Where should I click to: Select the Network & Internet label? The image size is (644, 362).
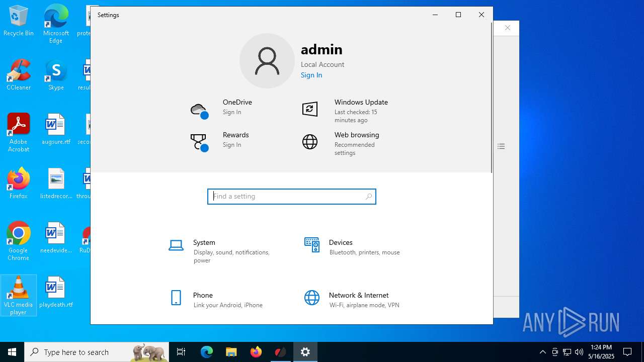pyautogui.click(x=359, y=295)
